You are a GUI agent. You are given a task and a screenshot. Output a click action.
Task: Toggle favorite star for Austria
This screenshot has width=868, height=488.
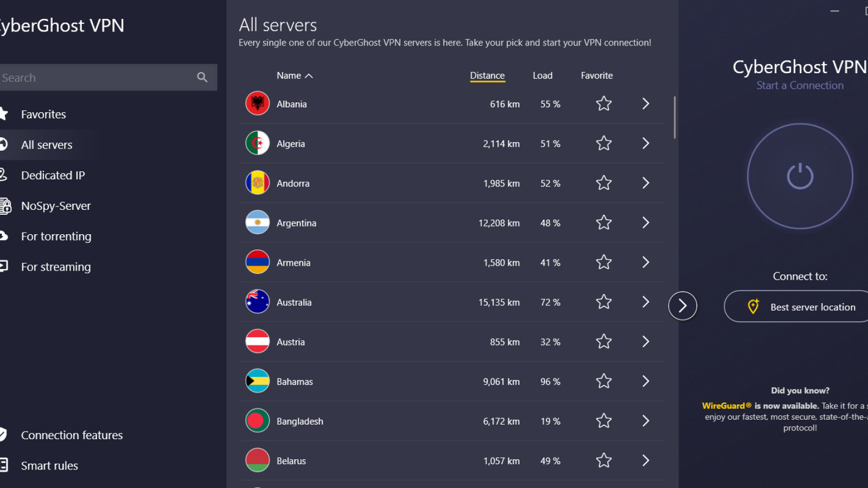604,342
